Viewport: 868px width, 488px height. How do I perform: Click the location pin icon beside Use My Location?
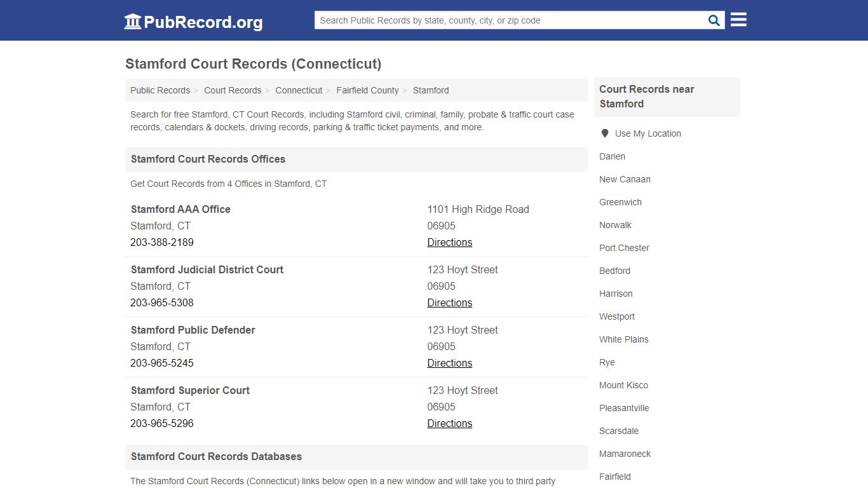(605, 133)
